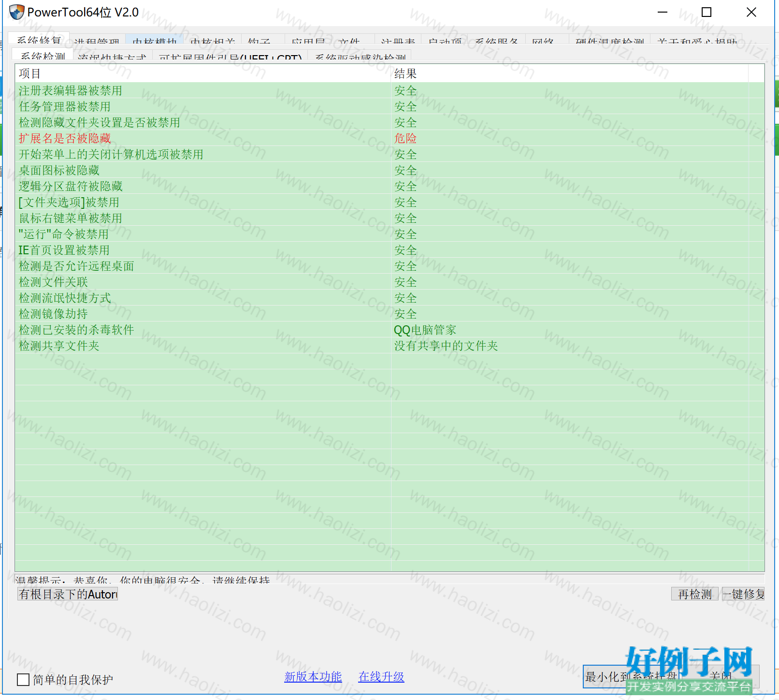Screen dimensions: 779x700
Task: Select the 检测流氓快捷方式 row
Action: pyautogui.click(x=389, y=298)
